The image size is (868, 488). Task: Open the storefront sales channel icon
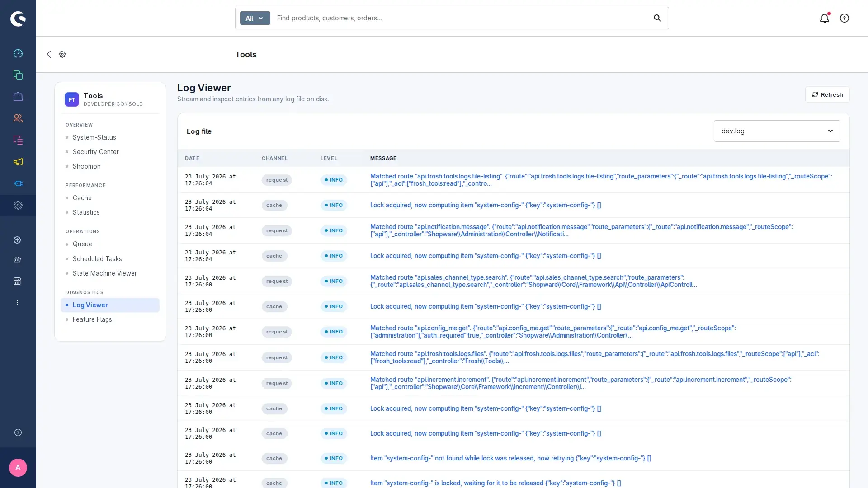pyautogui.click(x=17, y=281)
